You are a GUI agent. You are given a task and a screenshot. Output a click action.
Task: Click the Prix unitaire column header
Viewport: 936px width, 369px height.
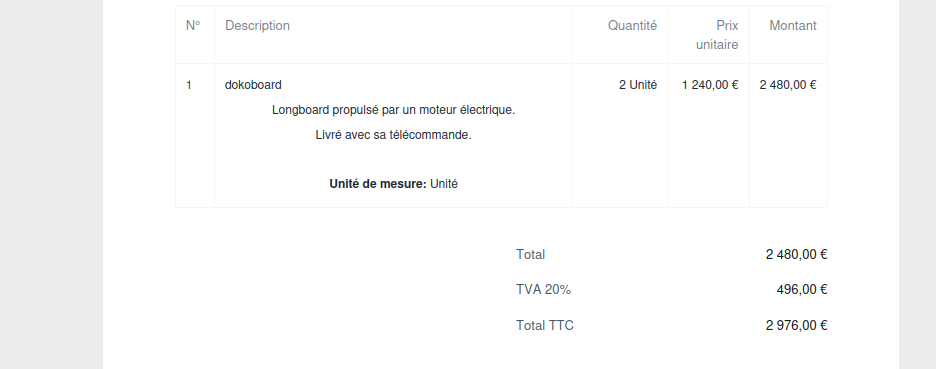coord(717,35)
